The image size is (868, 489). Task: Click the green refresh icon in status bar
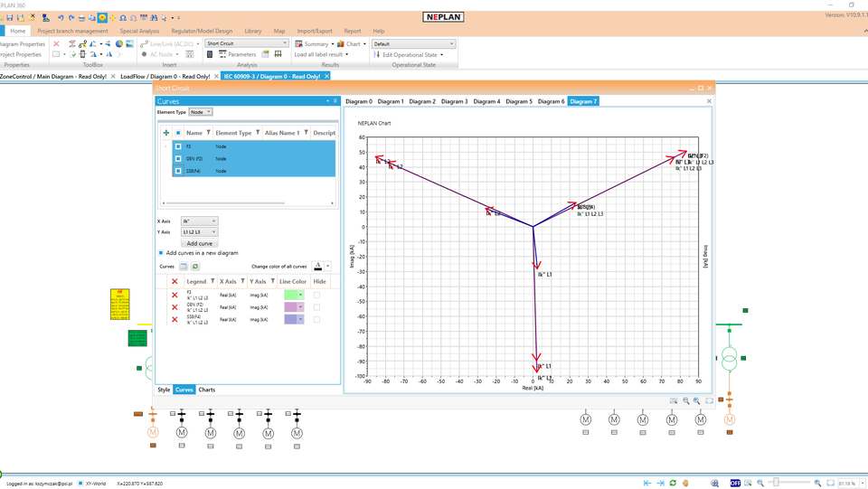pos(673,483)
